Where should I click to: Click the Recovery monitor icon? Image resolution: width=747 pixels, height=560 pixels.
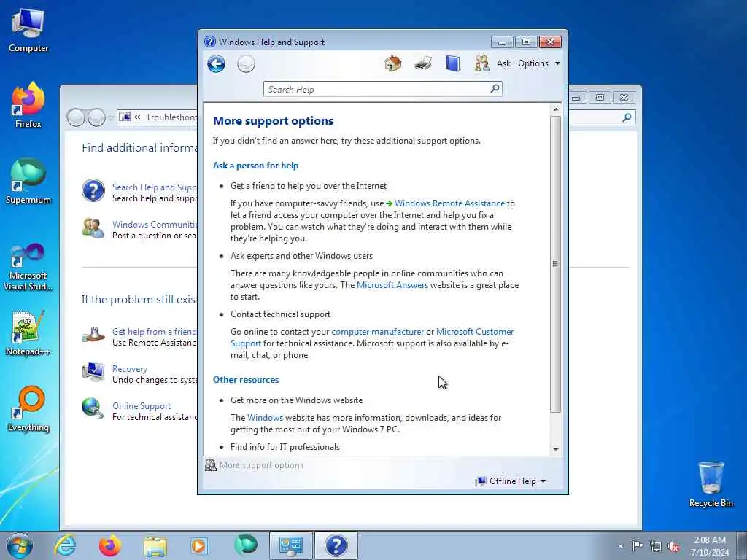tap(93, 372)
